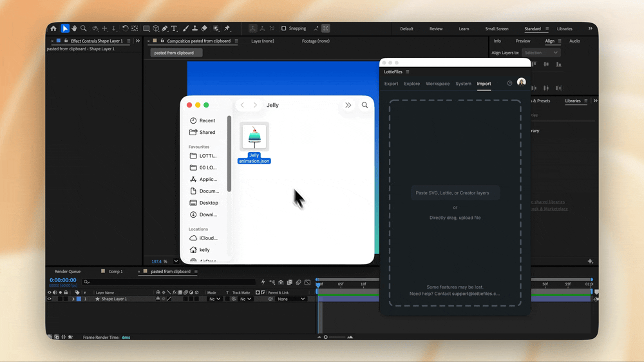Image resolution: width=644 pixels, height=362 pixels.
Task: Toggle the Effect Controls panel lock icon
Action: [x=66, y=41]
